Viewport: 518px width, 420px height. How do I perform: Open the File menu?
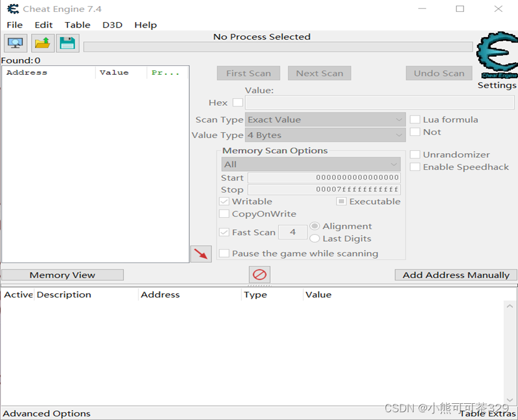pos(14,25)
